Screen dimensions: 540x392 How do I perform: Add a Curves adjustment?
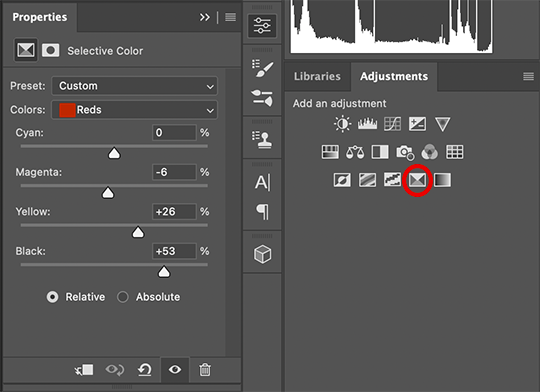(x=392, y=124)
